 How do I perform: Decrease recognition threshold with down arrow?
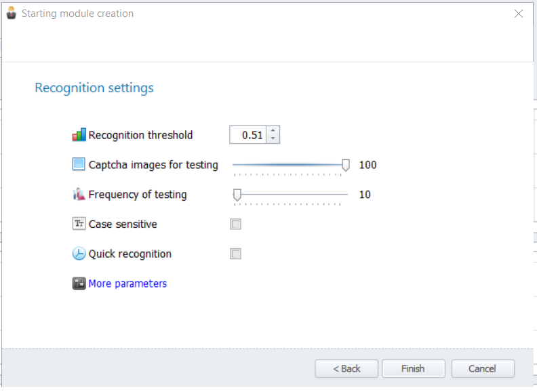click(x=273, y=138)
